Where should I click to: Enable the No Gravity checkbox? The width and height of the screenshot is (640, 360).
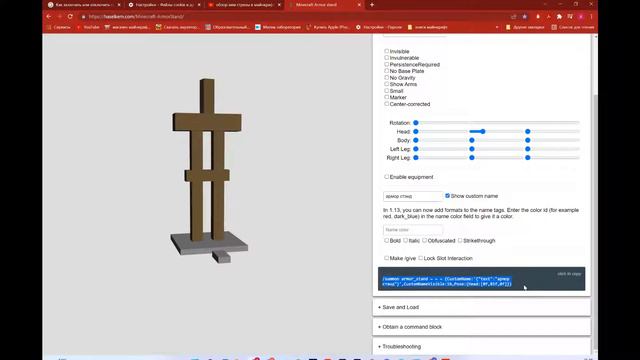[x=387, y=77]
